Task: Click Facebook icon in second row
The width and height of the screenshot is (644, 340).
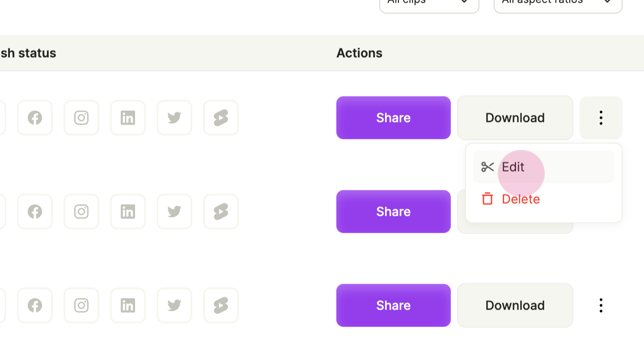Action: coord(35,212)
